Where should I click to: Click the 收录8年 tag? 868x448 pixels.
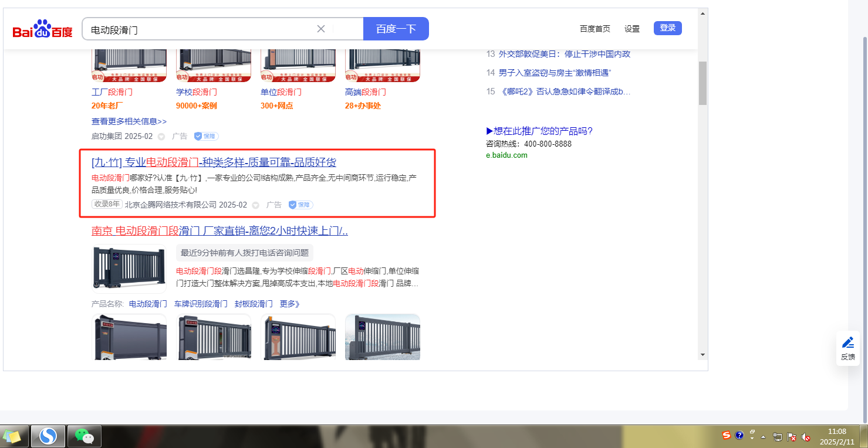tap(107, 204)
